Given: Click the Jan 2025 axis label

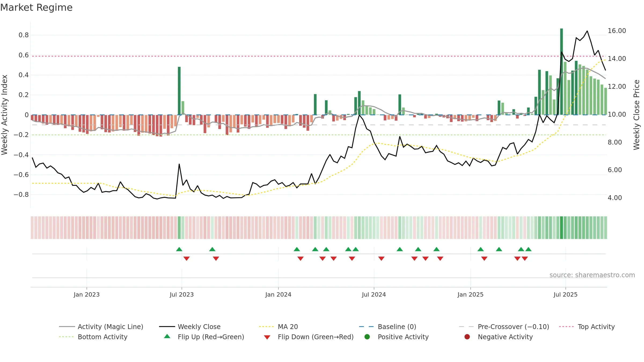Looking at the screenshot, I should pyautogui.click(x=470, y=295).
